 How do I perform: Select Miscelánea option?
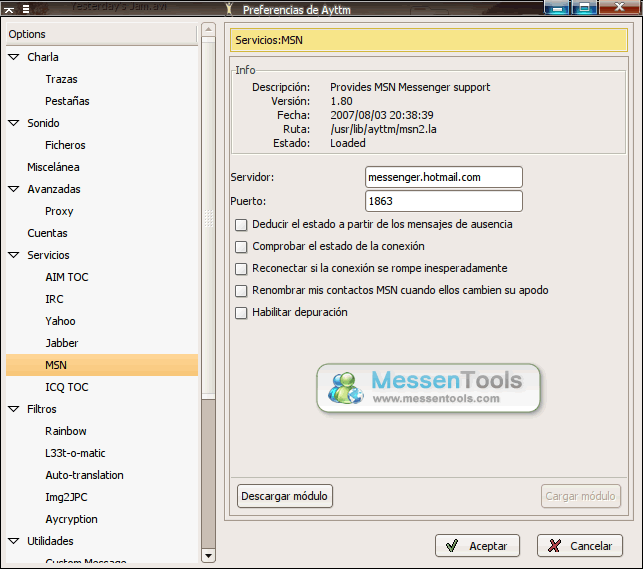click(x=53, y=167)
